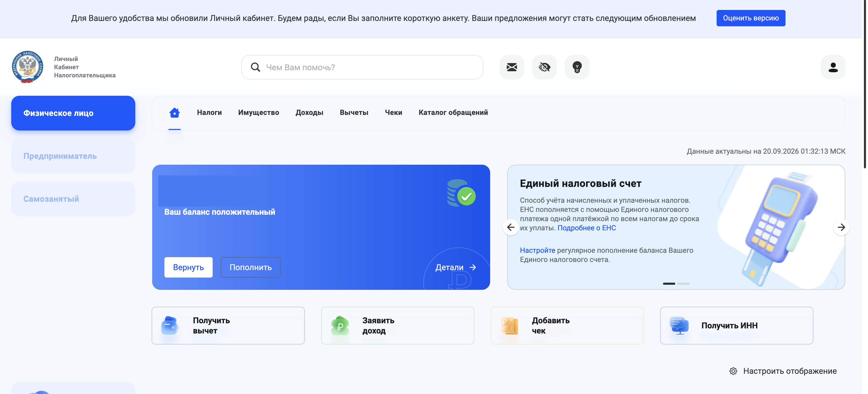Open the user profile icon
Screen dimensions: 868x394
pos(833,67)
